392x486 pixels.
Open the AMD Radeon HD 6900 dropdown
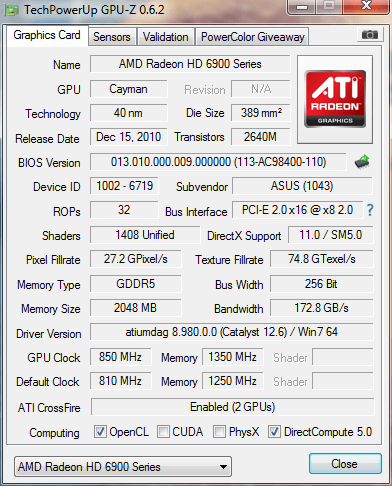123,466
